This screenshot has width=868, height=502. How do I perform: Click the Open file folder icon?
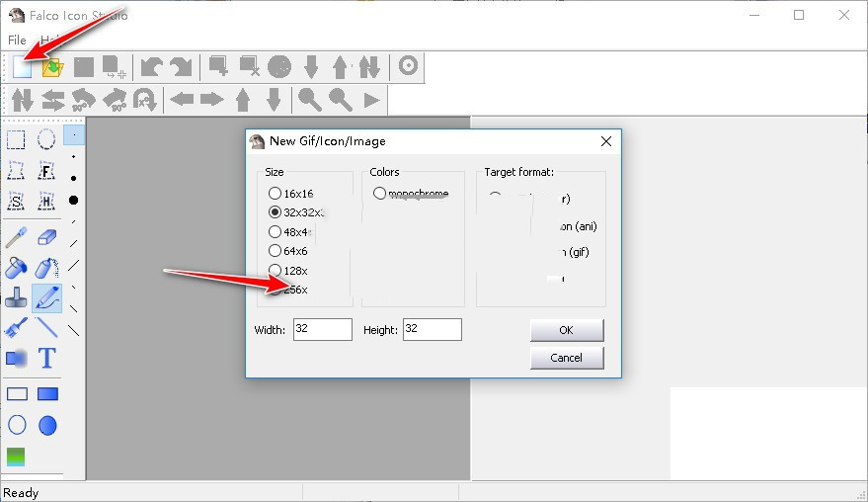[x=52, y=67]
